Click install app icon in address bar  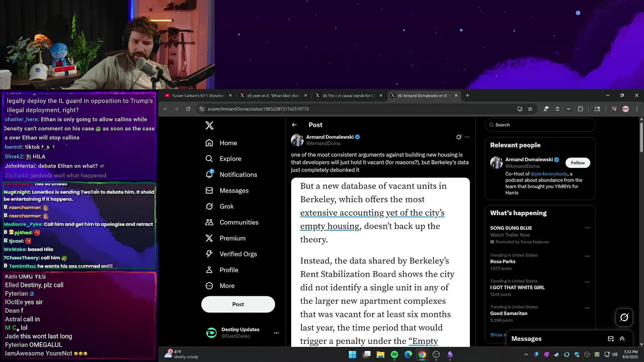520,109
